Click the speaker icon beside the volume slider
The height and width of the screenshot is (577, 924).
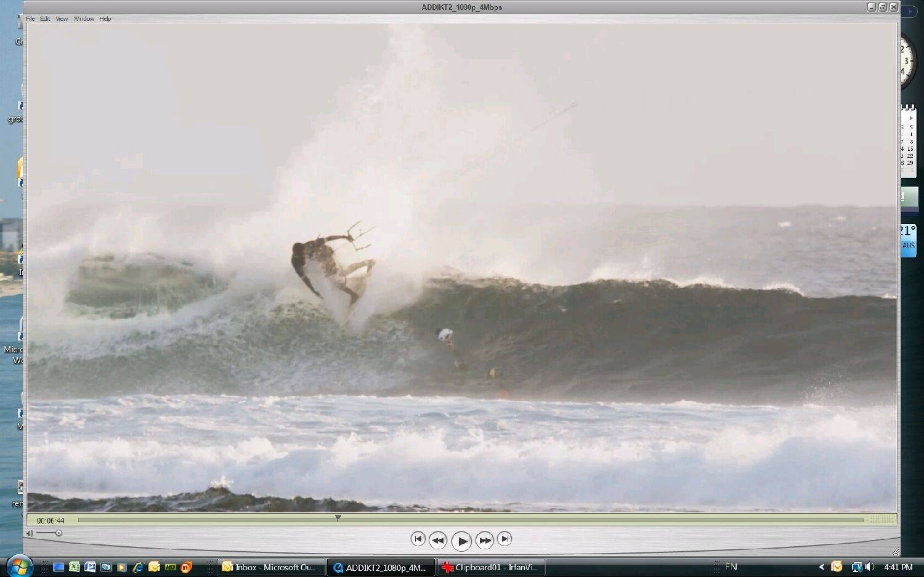[x=30, y=533]
